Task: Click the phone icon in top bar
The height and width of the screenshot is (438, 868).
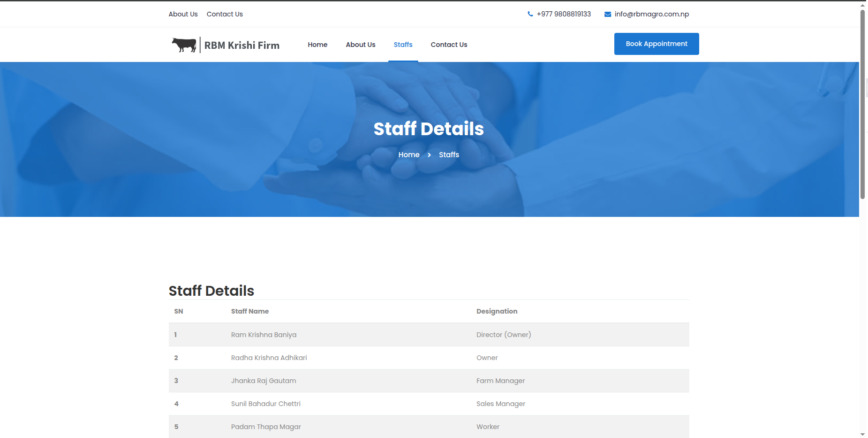Action: click(530, 14)
